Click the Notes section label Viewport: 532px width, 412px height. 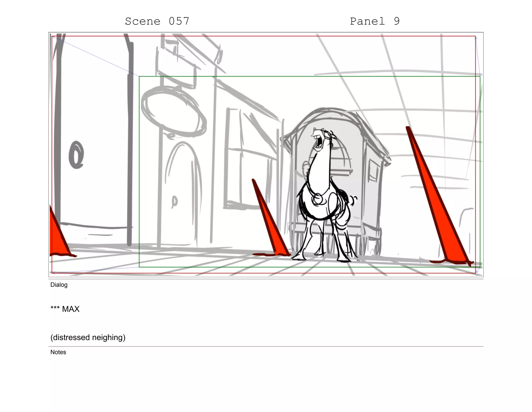(58, 352)
